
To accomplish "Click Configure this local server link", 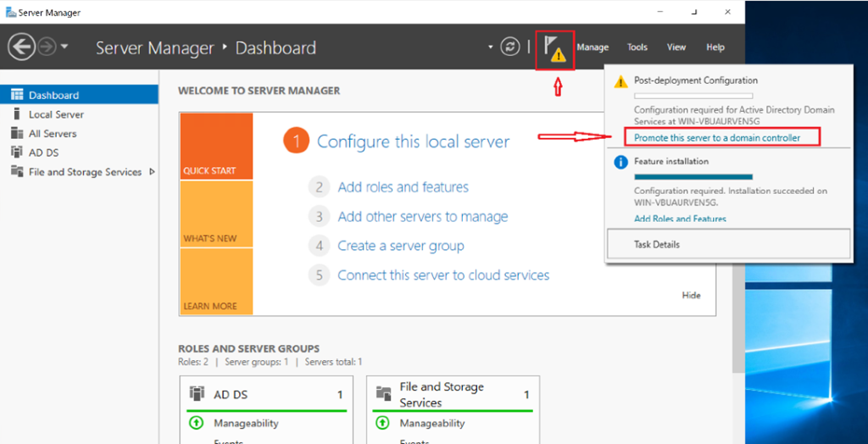I will pos(413,142).
